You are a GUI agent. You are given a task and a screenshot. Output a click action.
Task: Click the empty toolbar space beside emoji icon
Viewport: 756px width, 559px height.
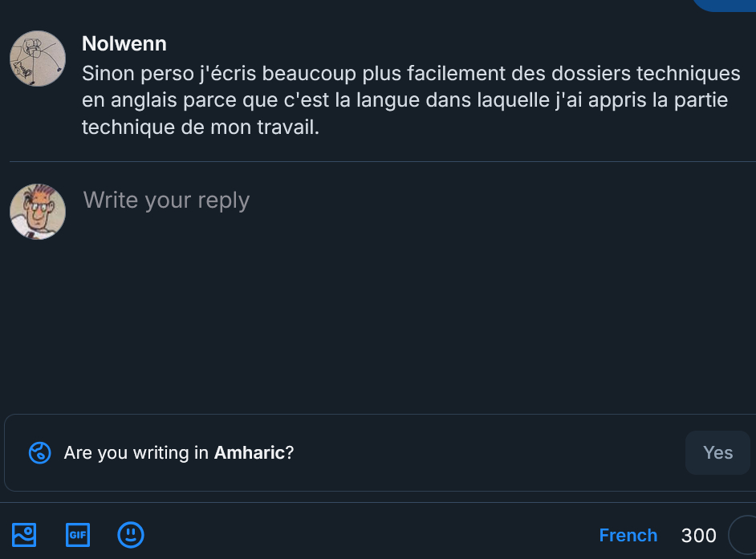[361, 534]
